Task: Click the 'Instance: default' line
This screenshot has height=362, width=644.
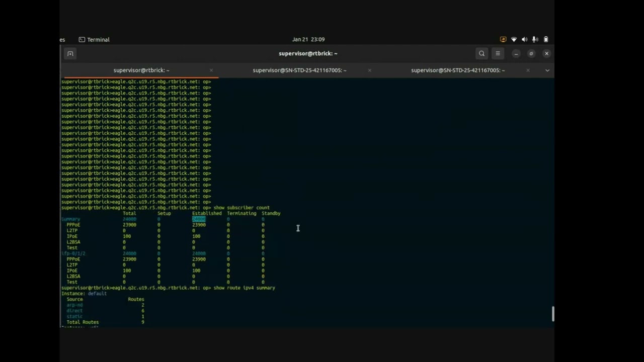Action: 84,294
